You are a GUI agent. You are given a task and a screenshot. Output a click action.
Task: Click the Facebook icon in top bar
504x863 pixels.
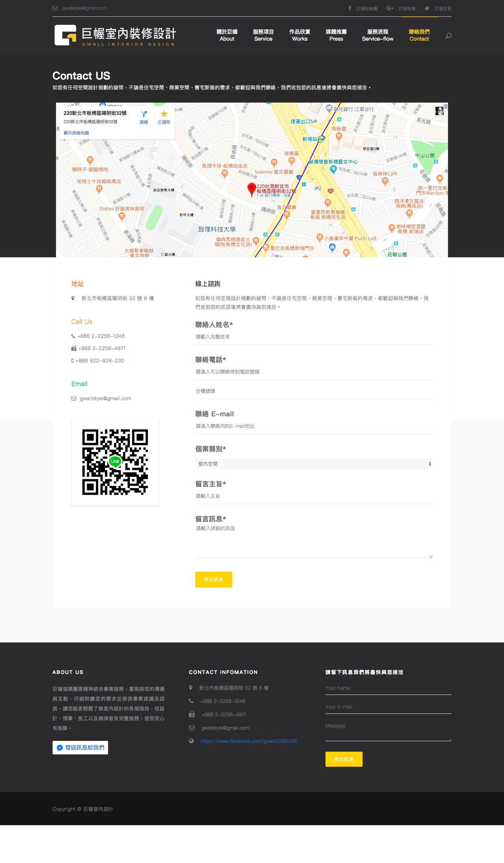[350, 8]
